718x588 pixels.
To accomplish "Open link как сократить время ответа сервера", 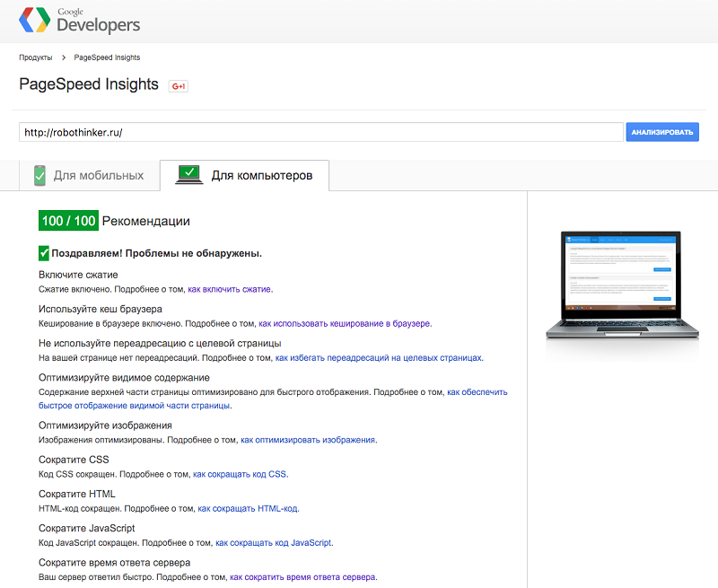I will pyautogui.click(x=302, y=577).
